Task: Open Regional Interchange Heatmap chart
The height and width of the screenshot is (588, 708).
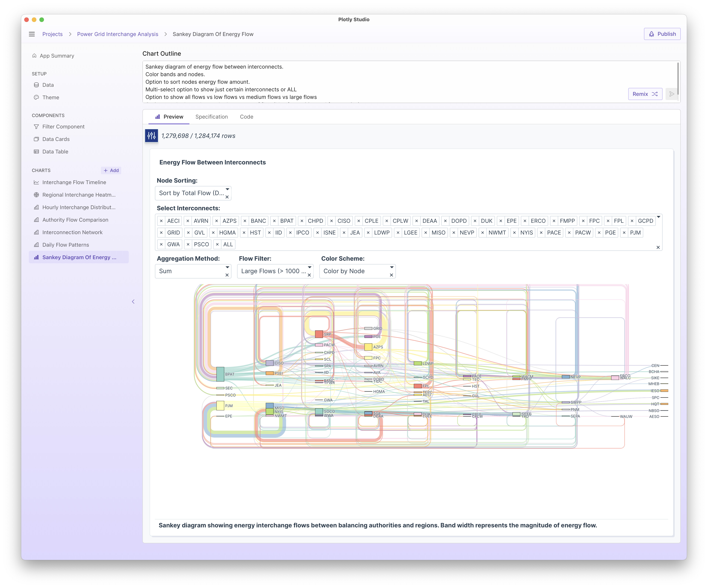Action: pos(79,195)
